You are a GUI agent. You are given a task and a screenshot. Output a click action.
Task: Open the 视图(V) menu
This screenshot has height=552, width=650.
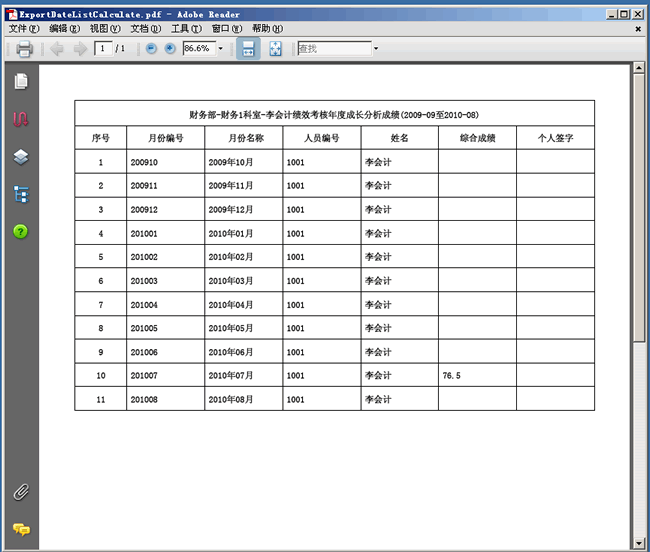point(105,29)
